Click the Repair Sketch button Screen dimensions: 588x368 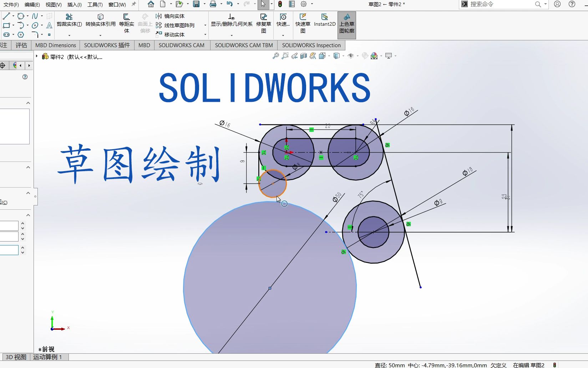click(263, 22)
